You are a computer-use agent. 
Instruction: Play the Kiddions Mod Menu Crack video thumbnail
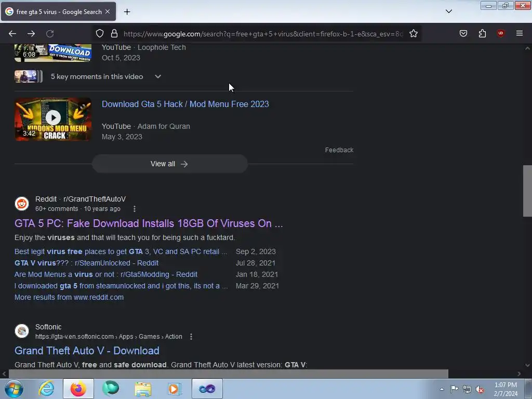click(x=53, y=119)
